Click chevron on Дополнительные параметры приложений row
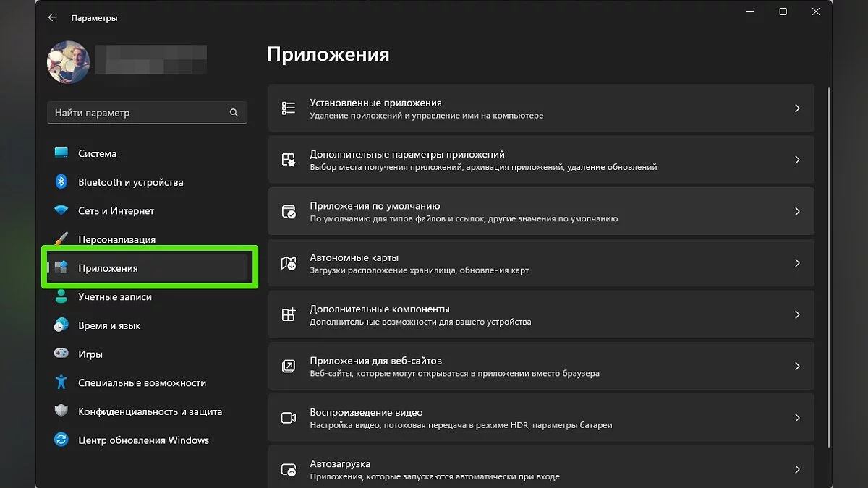868x488 pixels. 797,160
